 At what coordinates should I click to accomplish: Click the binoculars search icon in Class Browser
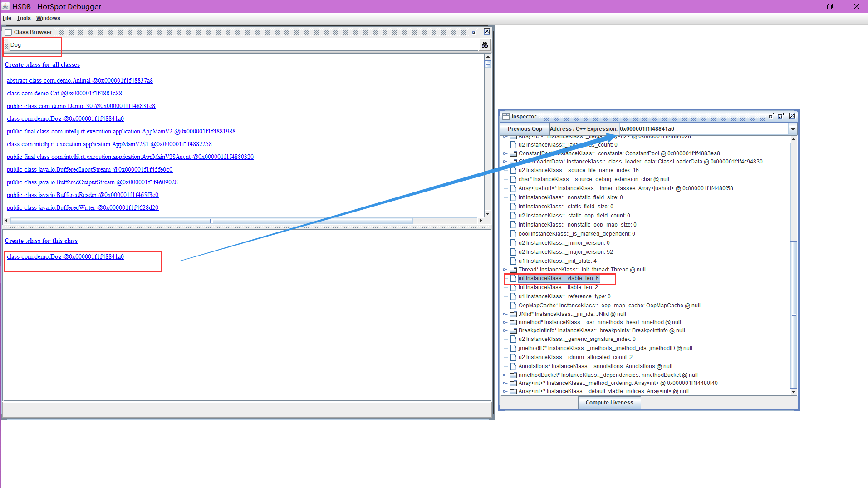[x=485, y=45]
